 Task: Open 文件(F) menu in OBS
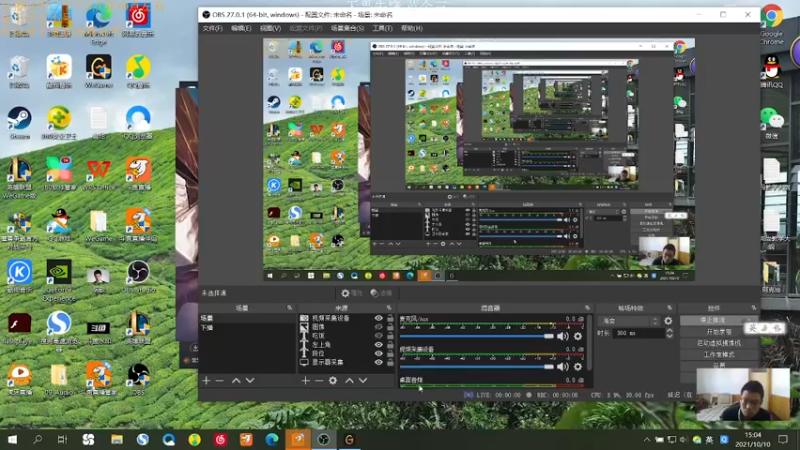pyautogui.click(x=212, y=28)
